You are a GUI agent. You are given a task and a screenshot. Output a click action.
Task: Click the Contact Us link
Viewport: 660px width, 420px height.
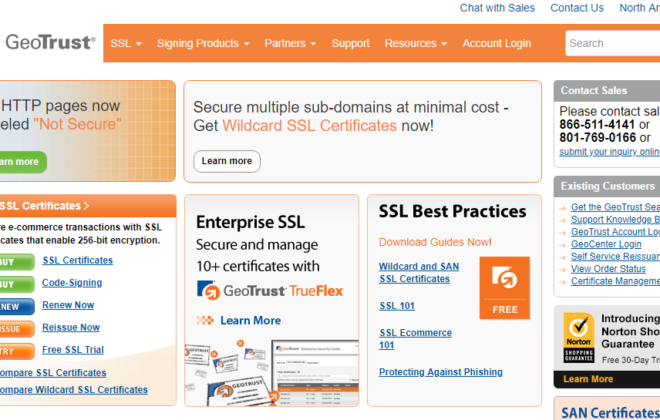577,8
